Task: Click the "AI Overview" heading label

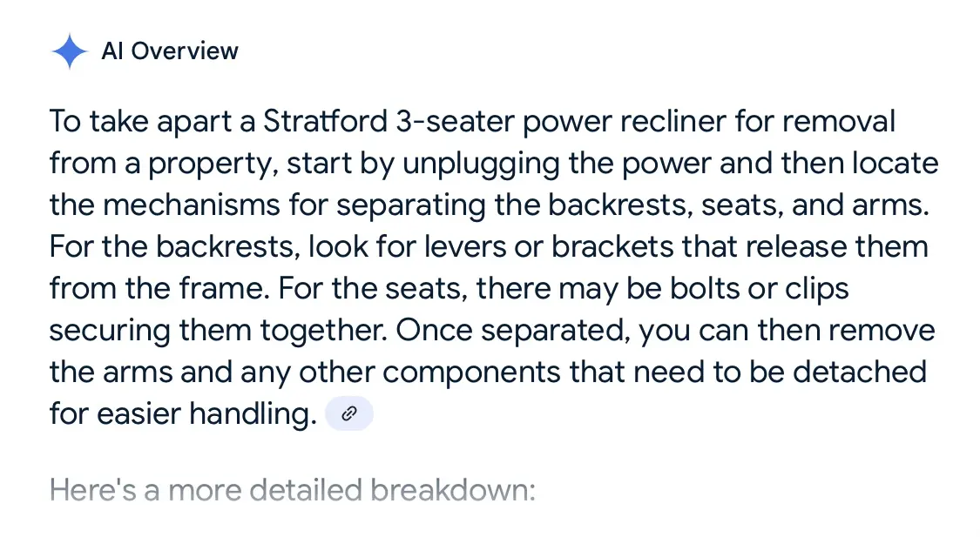Action: [x=170, y=51]
